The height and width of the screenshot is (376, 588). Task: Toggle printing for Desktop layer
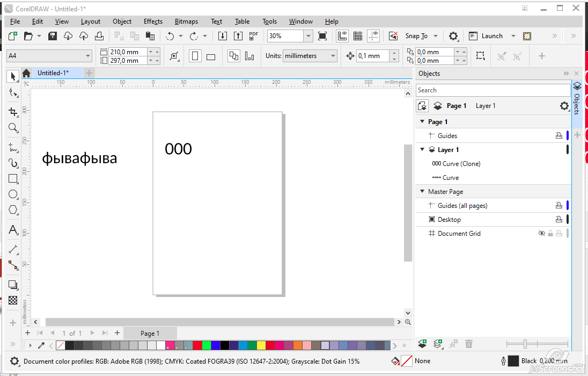pos(558,219)
